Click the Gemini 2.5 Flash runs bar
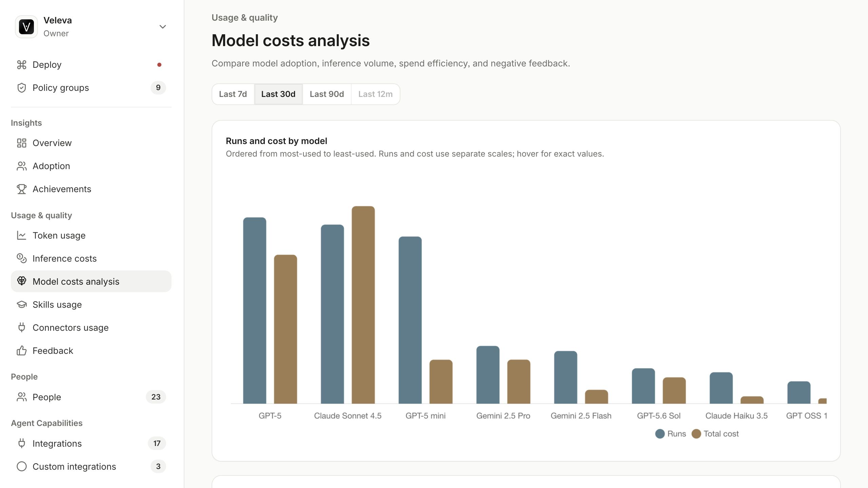This screenshot has height=488, width=868. (x=566, y=377)
